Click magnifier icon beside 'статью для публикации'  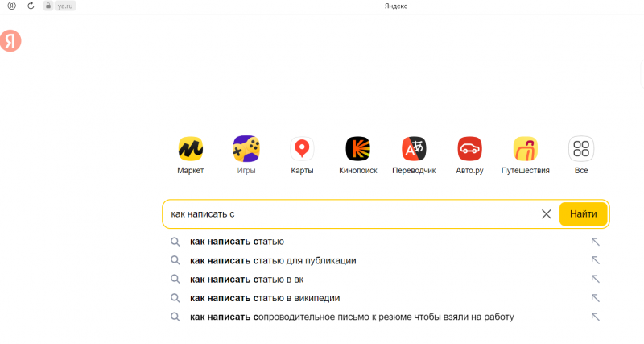click(175, 260)
